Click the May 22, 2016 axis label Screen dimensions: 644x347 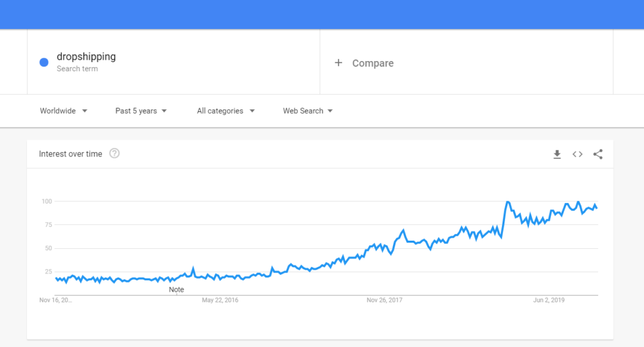[220, 300]
